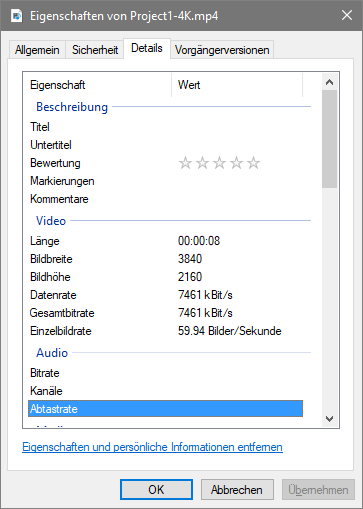Select the Markierungen property row
Viewport: 363px width, 509px height.
(x=165, y=181)
